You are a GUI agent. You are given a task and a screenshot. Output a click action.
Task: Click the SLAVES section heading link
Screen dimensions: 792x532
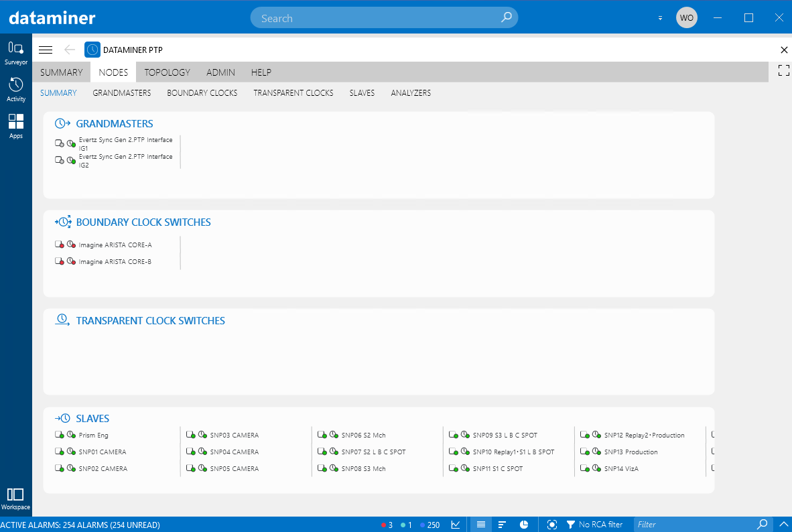pos(92,419)
